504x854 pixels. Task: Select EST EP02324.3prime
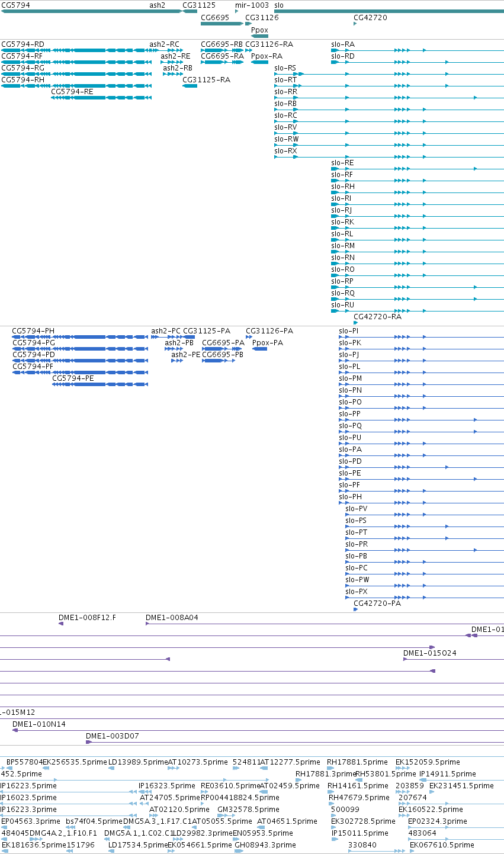coord(438,821)
